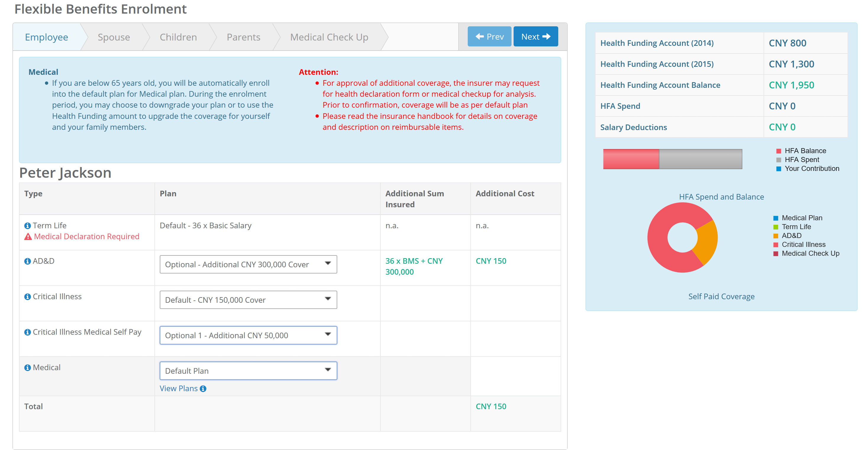Click the Prev button

pyautogui.click(x=489, y=36)
